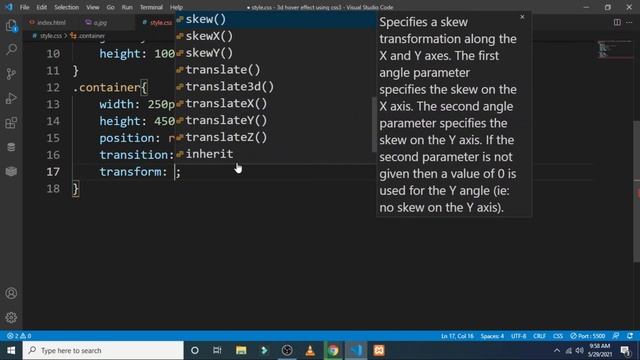Click the Type here to search box
640x360 pixels.
pos(103,350)
